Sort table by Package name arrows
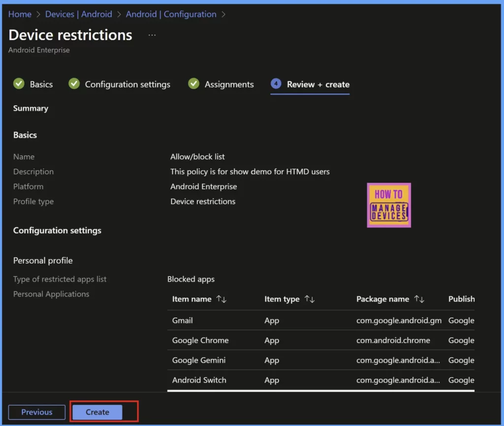The width and height of the screenshot is (504, 426). 419,299
